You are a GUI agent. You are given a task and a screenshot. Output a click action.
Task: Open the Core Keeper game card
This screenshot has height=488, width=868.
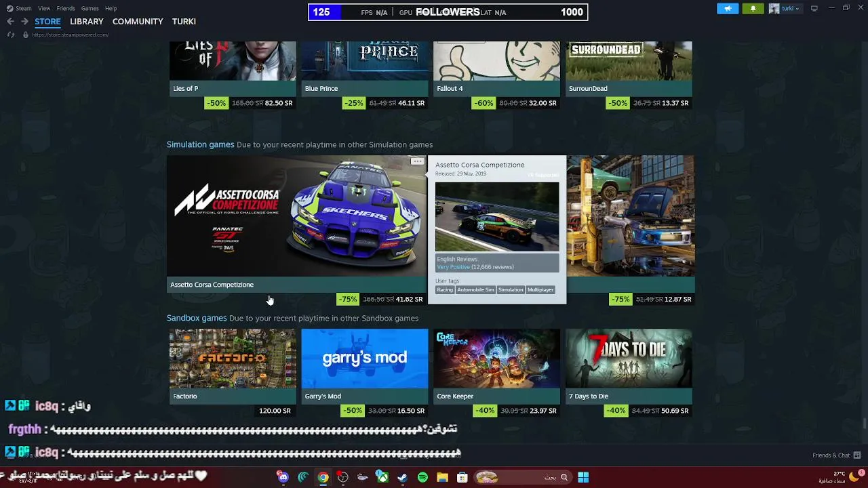[x=496, y=366]
